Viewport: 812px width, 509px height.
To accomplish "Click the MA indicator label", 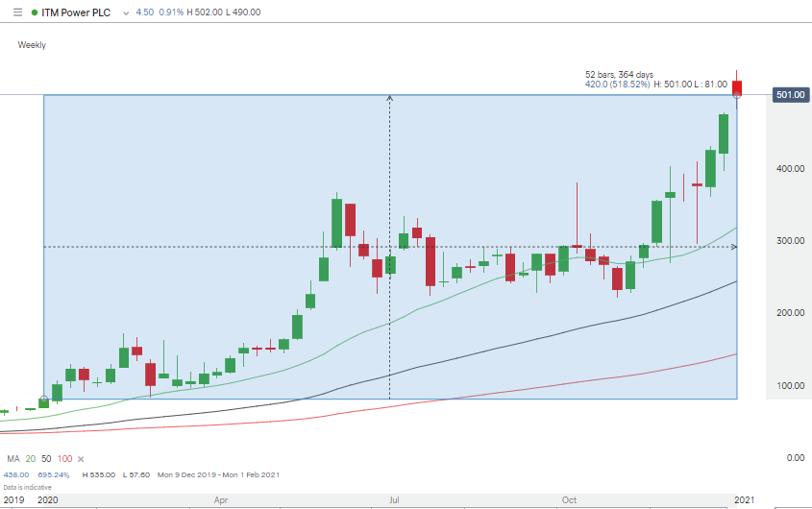I will coord(12,459).
